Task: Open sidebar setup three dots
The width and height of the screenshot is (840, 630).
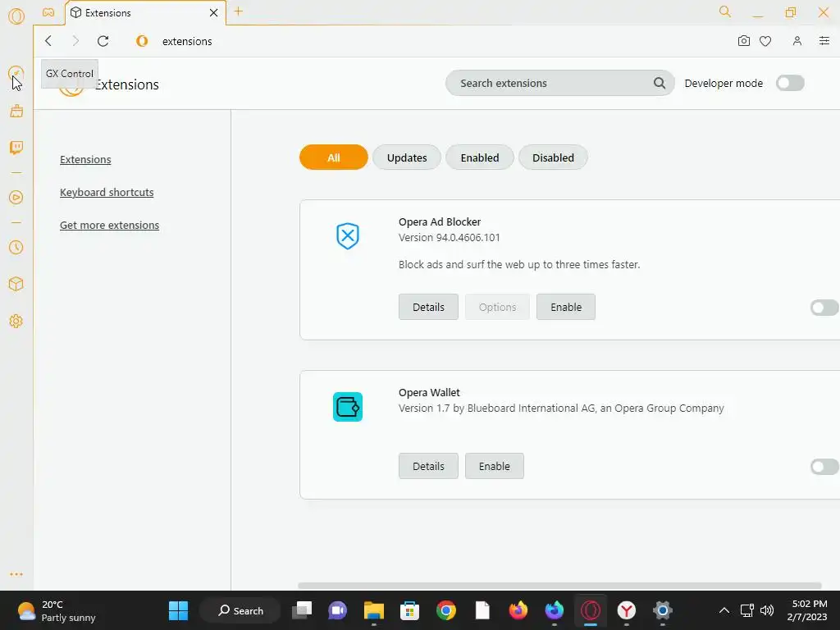Action: 16,573
